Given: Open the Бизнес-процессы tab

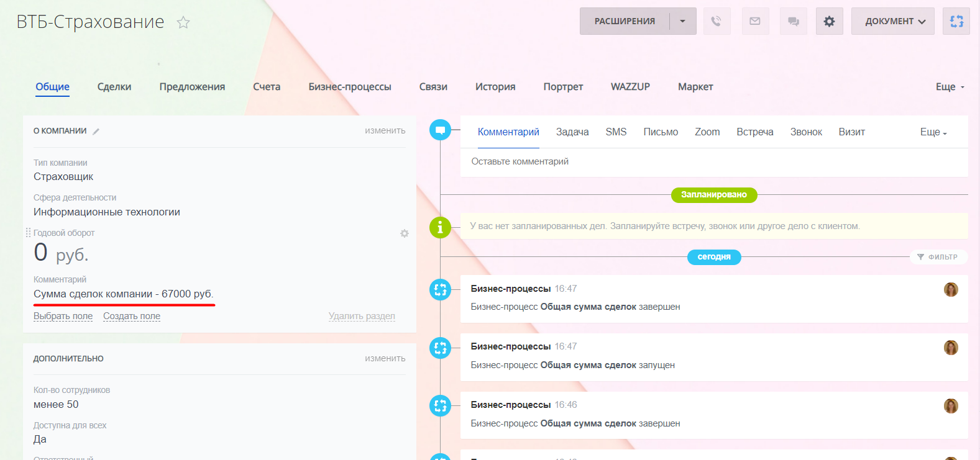Looking at the screenshot, I should 350,87.
